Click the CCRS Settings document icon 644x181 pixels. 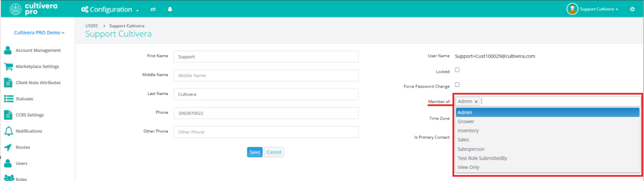tap(8, 115)
